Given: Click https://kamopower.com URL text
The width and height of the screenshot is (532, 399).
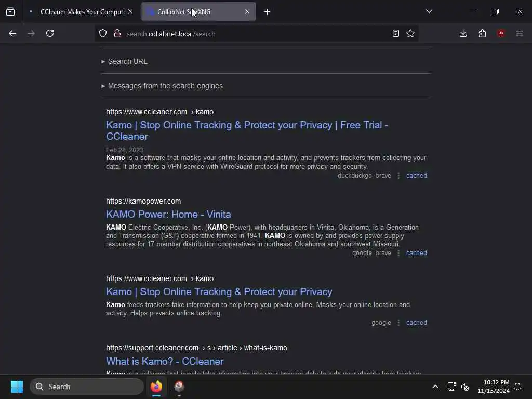Looking at the screenshot, I should click(143, 201).
